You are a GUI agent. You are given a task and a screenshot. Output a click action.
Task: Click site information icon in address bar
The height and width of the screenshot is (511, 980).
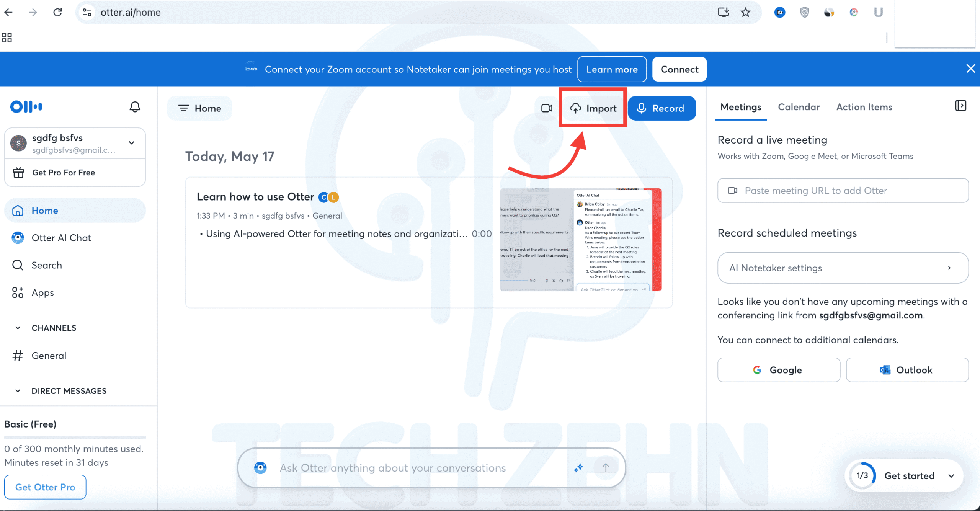coord(87,12)
